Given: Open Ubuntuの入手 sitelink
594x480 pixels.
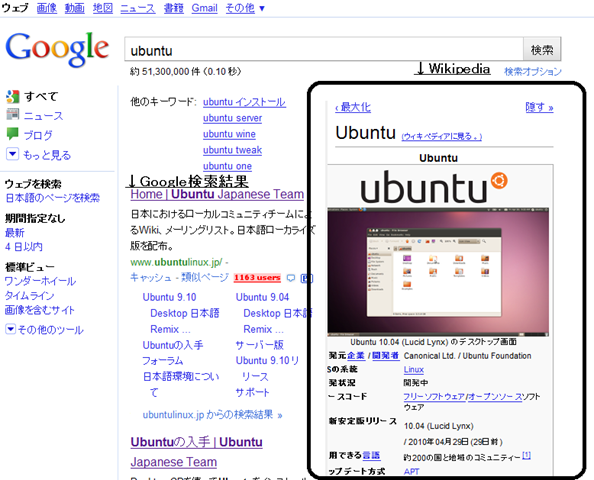Looking at the screenshot, I should click(173, 345).
